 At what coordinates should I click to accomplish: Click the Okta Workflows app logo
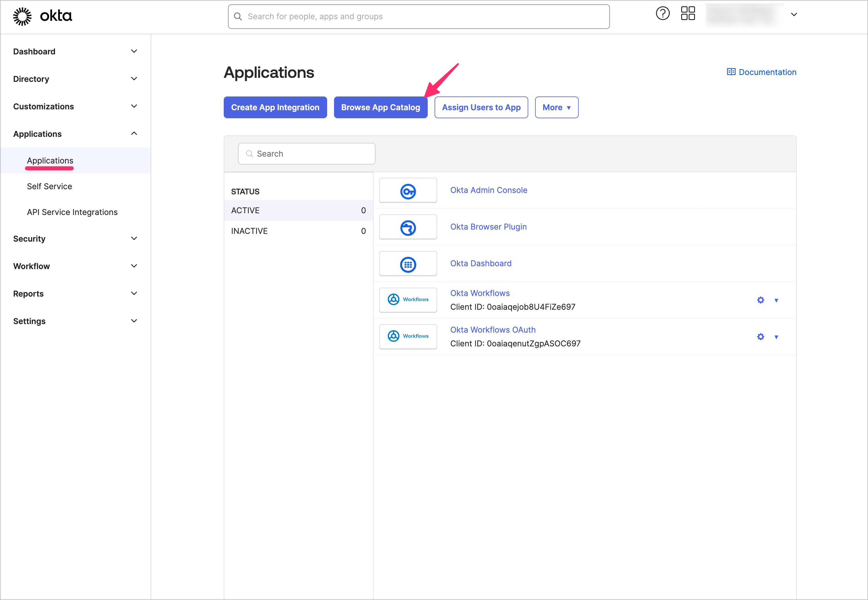408,300
